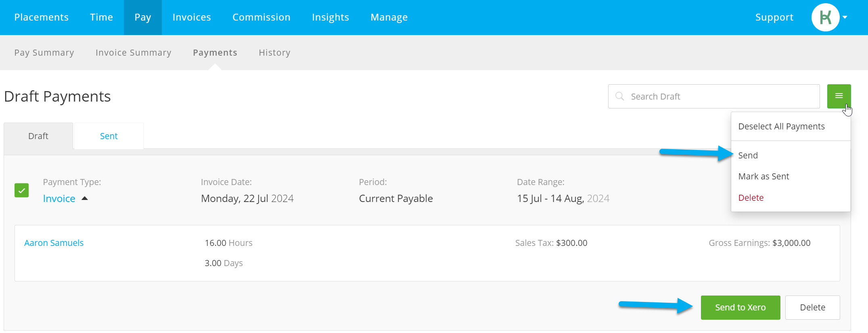Open the Insights top navigation item

coord(330,17)
